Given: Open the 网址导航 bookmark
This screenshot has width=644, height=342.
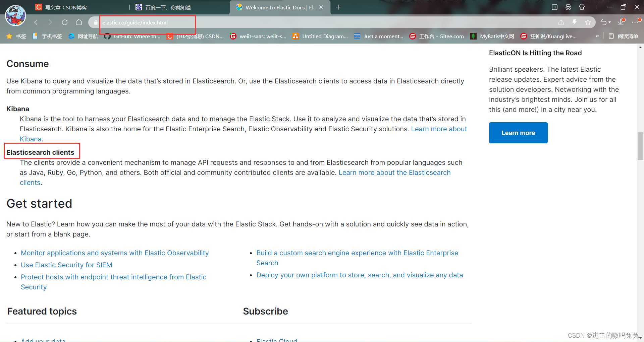Looking at the screenshot, I should pos(83,36).
